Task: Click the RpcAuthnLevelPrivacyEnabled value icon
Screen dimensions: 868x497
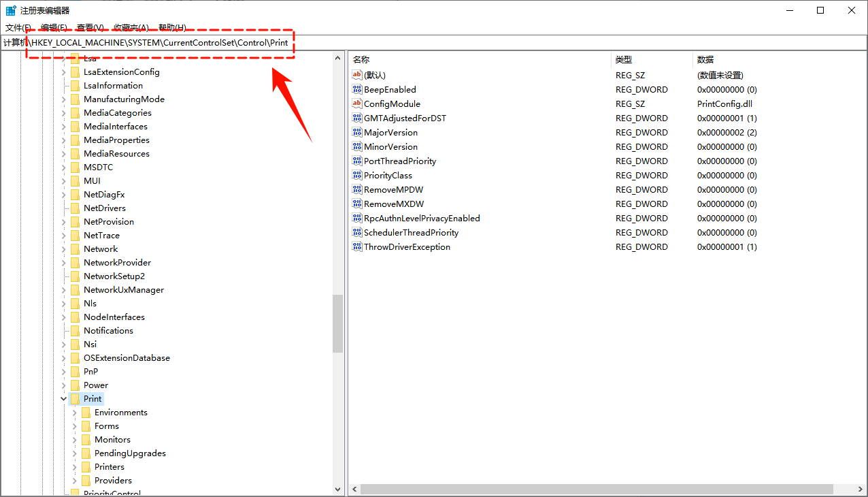Action: coord(357,218)
